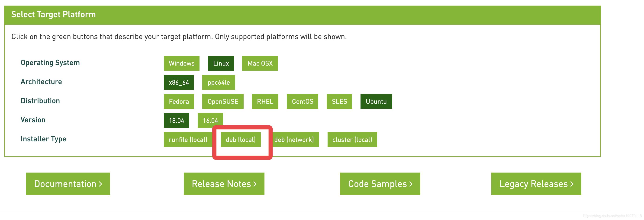This screenshot has height=220, width=644.
Task: View the Release Notes
Action: point(224,184)
